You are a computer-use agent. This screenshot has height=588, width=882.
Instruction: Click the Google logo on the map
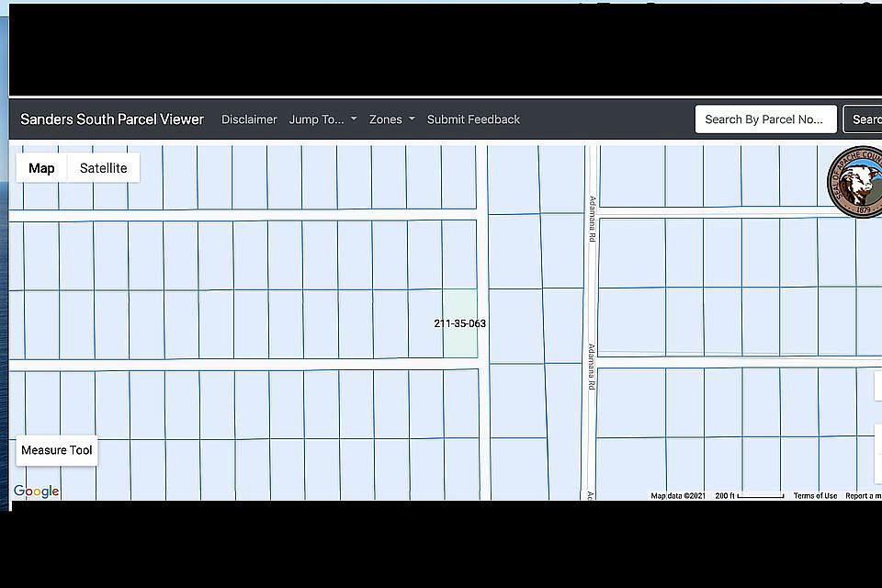point(37,492)
